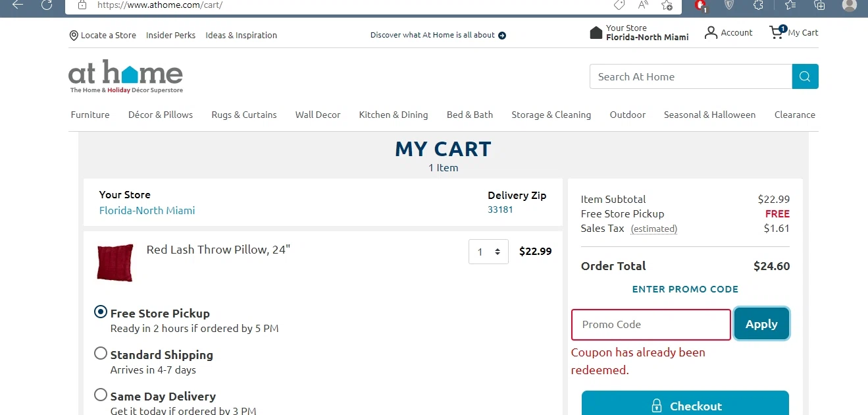Click the My Cart text in header
The width and height of the screenshot is (868, 415).
pyautogui.click(x=803, y=33)
